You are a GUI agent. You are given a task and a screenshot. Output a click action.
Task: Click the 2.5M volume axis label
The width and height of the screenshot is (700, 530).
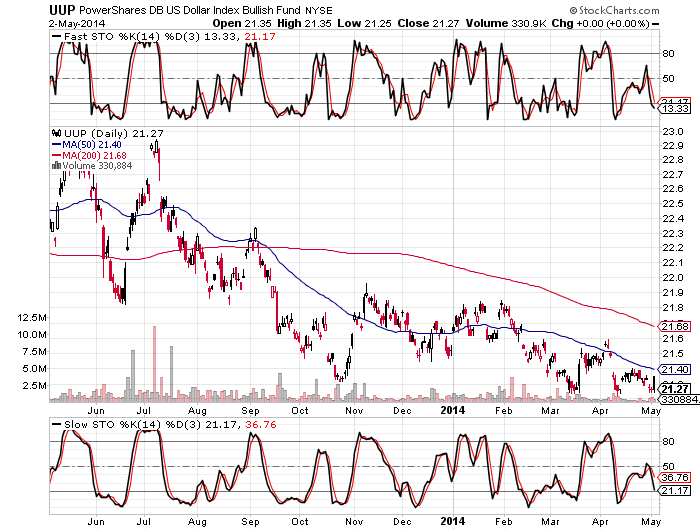click(x=34, y=386)
